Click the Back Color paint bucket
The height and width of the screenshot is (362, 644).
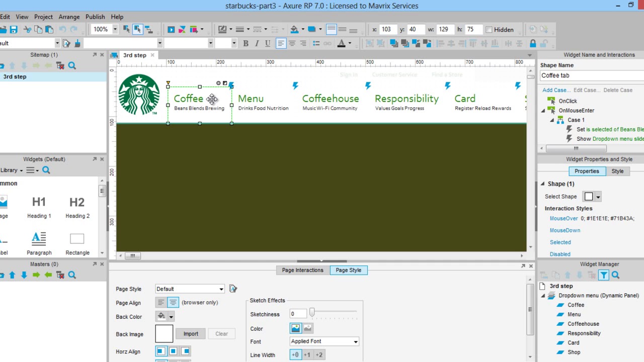pyautogui.click(x=162, y=316)
